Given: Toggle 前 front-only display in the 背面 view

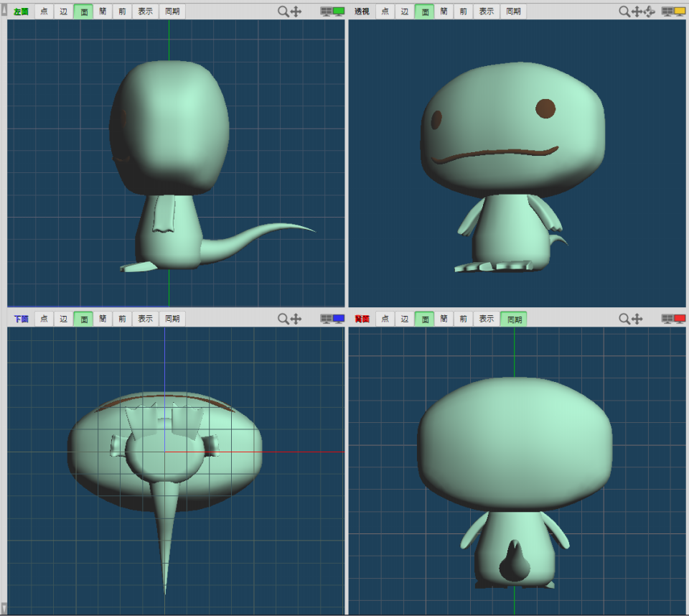Looking at the screenshot, I should tap(463, 319).
